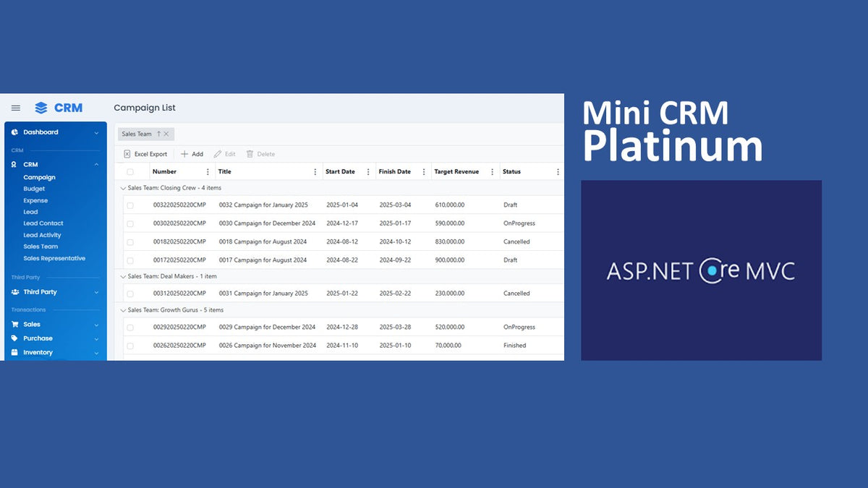Check the row for campaign 0032
The height and width of the screenshot is (488, 868).
click(132, 205)
